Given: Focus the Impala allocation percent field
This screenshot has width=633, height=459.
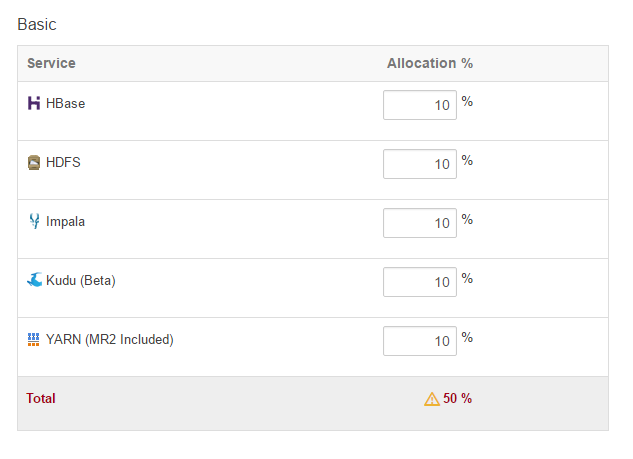Looking at the screenshot, I should [x=419, y=223].
